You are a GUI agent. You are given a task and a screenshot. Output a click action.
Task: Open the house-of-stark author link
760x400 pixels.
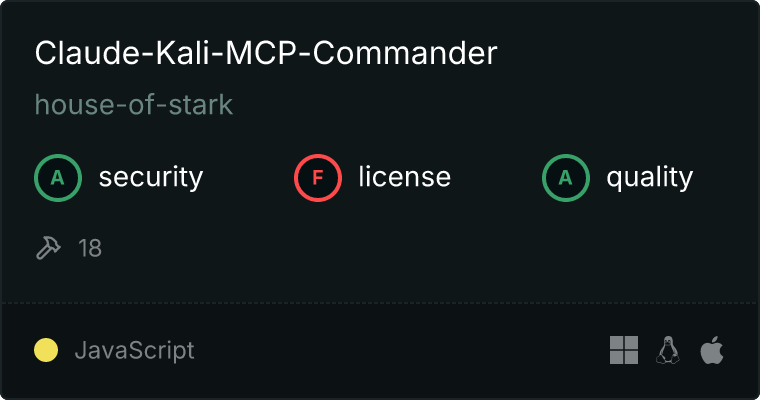(134, 105)
